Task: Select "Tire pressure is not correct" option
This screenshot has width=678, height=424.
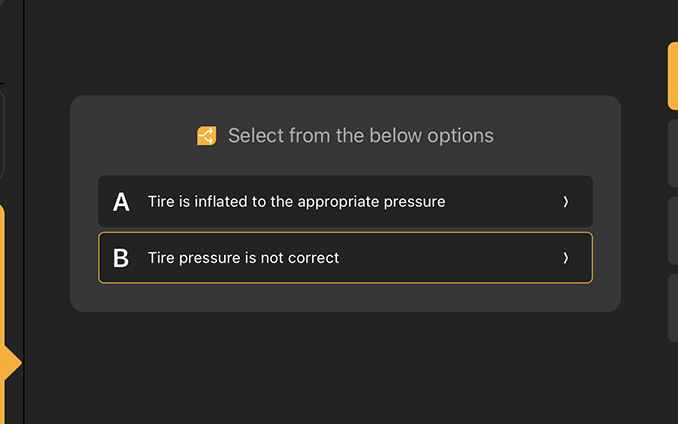Action: pos(243,258)
